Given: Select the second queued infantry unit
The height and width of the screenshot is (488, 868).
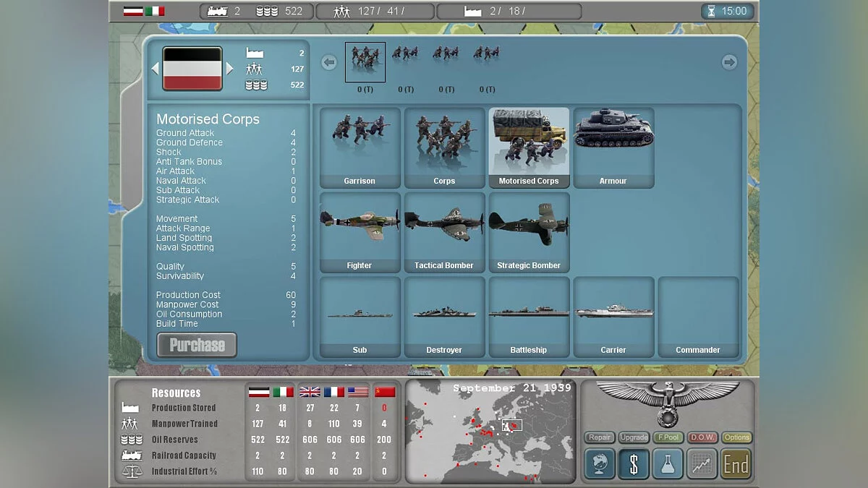Looking at the screenshot, I should (x=406, y=54).
